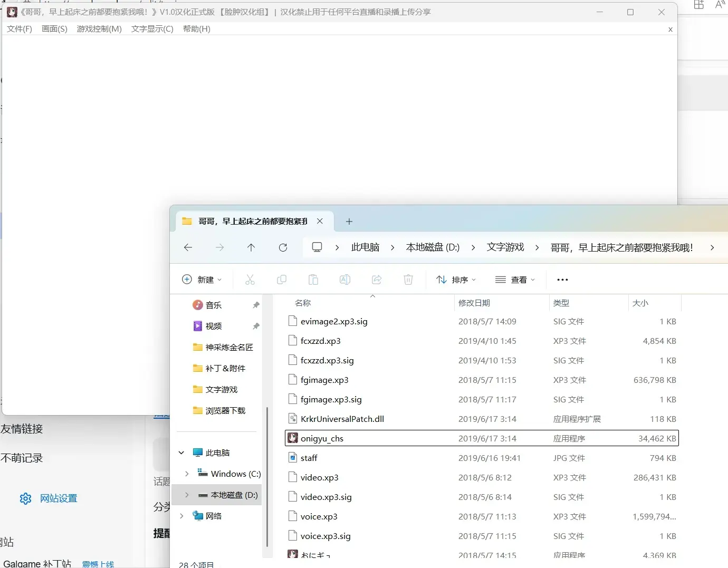Screen dimensions: 728x568
Task: Click the current folder name in breadcrumb
Action: (622, 247)
